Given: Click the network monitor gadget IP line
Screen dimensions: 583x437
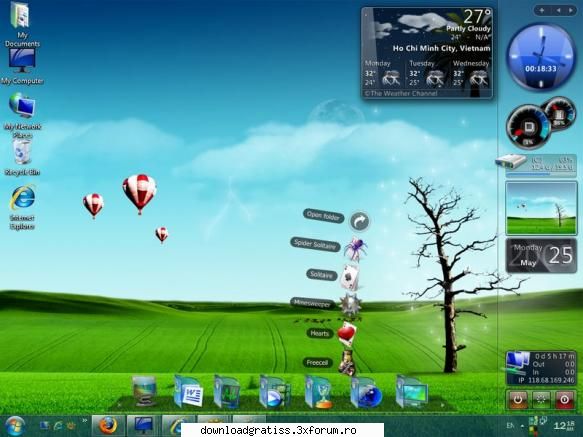Looking at the screenshot, I should [546, 380].
